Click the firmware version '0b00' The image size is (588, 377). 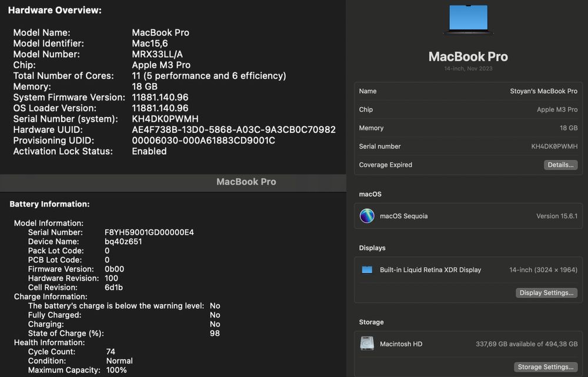(x=114, y=269)
